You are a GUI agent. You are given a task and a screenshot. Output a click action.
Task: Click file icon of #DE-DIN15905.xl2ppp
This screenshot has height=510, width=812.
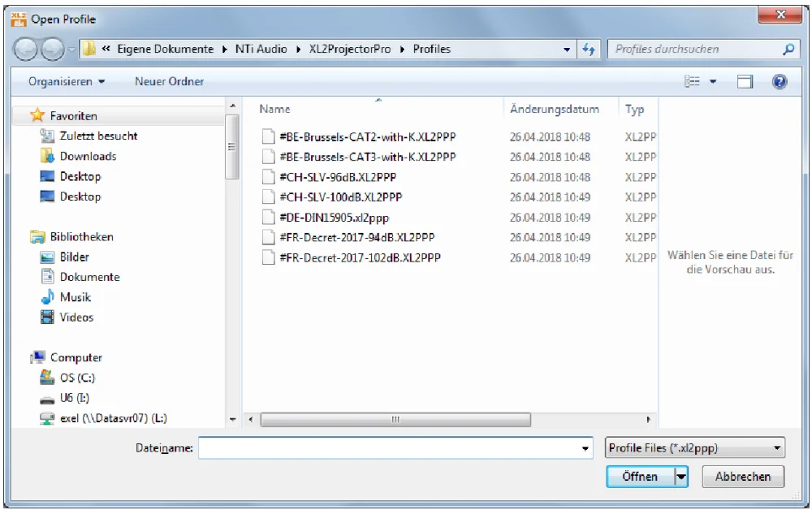(268, 217)
